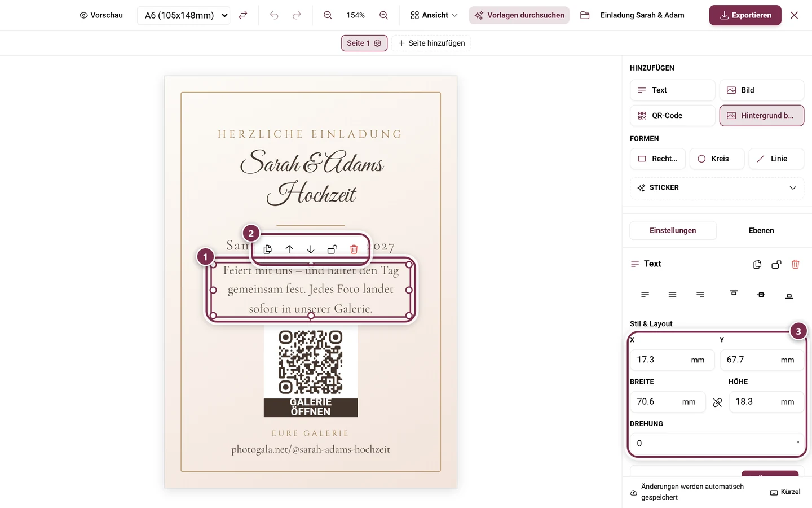Click Vorlagen durchsuchen to browse templates

point(519,15)
